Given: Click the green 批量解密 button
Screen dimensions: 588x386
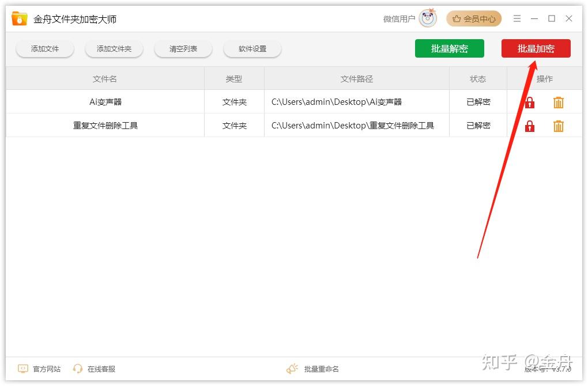Looking at the screenshot, I should (449, 48).
